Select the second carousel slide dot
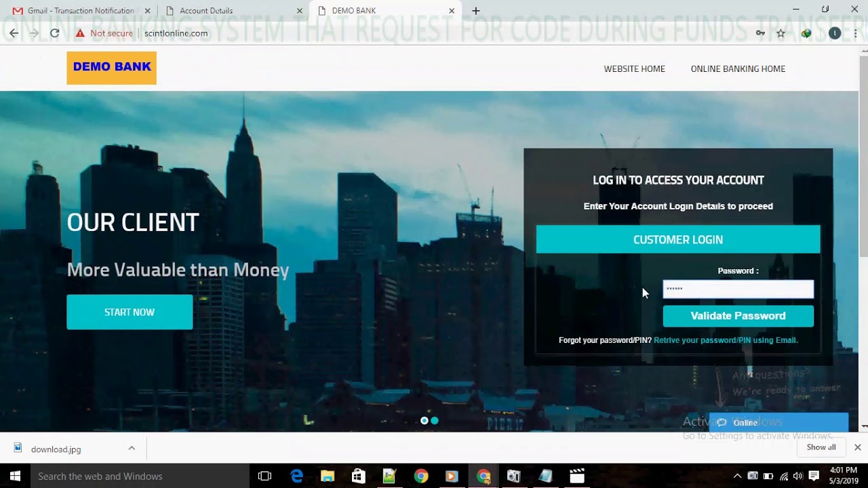The image size is (868, 488). [x=435, y=421]
